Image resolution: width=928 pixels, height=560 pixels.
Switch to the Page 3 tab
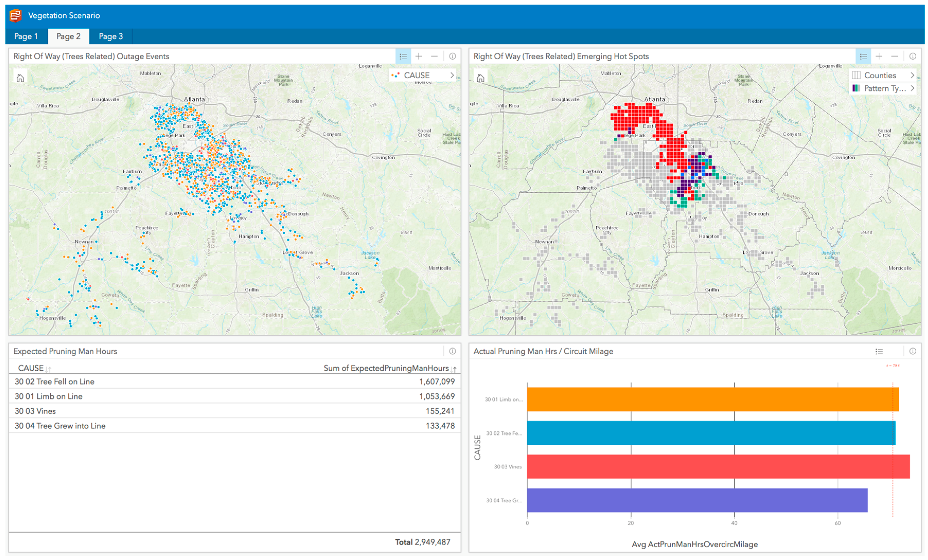pyautogui.click(x=110, y=36)
